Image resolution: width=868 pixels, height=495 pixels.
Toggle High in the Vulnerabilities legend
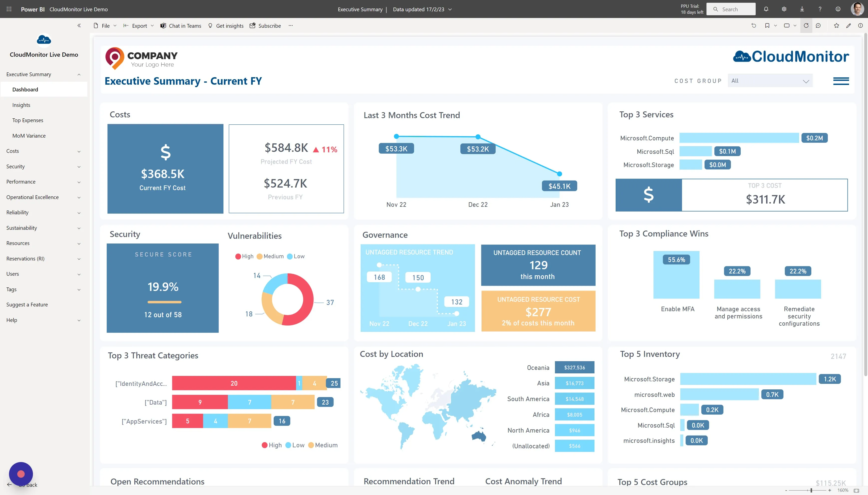point(244,256)
